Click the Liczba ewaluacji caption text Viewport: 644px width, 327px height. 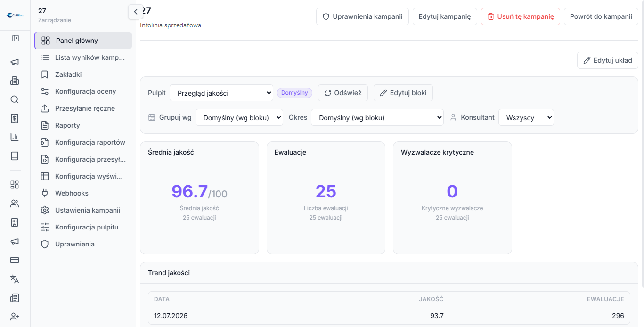(x=326, y=208)
